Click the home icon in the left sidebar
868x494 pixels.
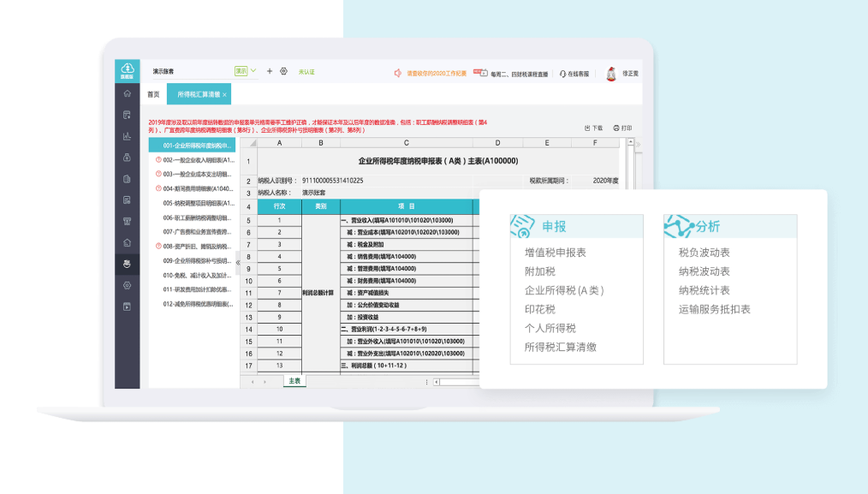click(x=127, y=93)
